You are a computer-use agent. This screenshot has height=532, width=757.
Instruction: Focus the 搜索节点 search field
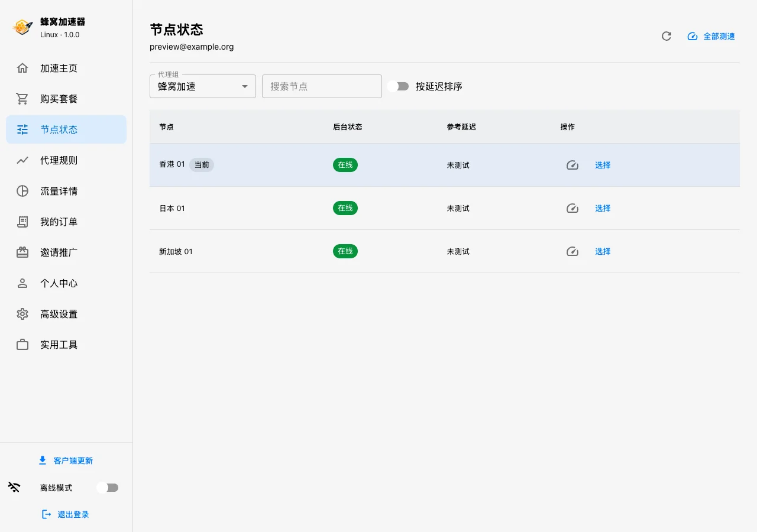[x=322, y=86]
